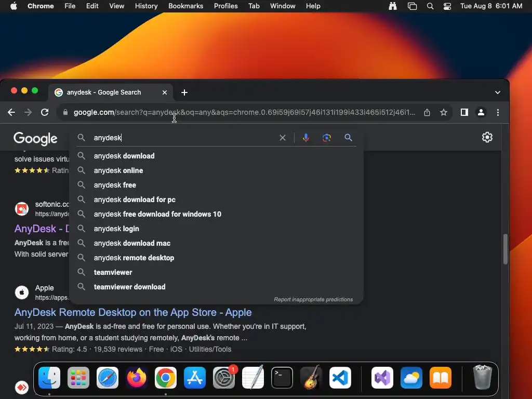532x399 pixels.
Task: Choose suggestion 'anydesk download mac'
Action: 217,243
